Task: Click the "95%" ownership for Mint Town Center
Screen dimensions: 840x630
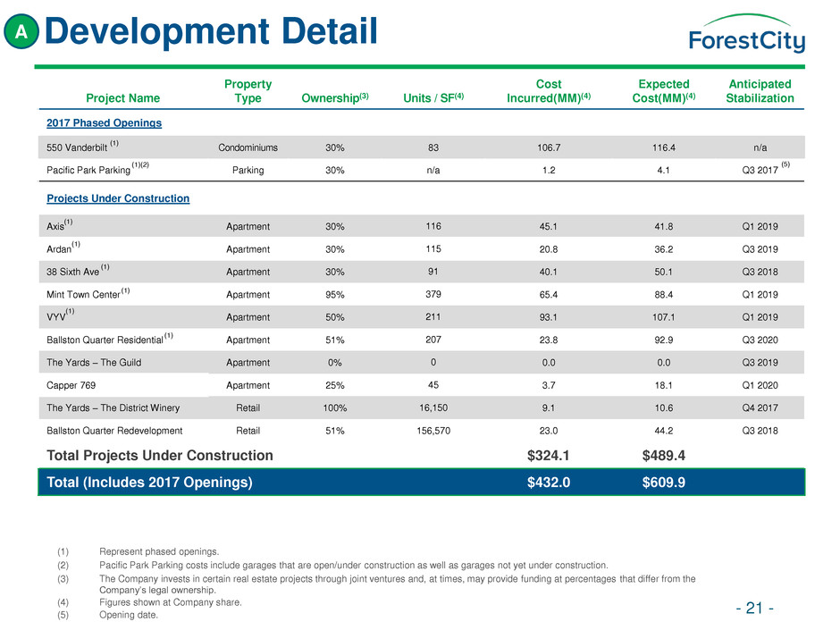Action: pyautogui.click(x=335, y=294)
